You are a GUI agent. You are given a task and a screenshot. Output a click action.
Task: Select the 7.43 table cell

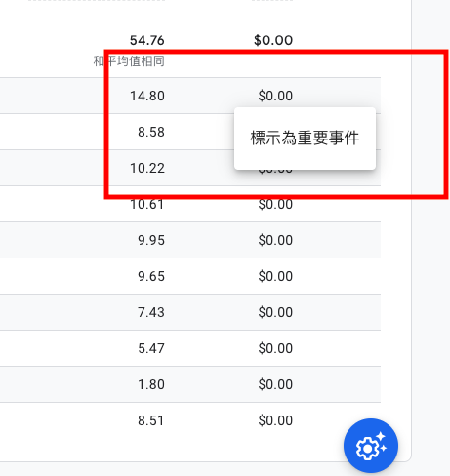pos(151,312)
